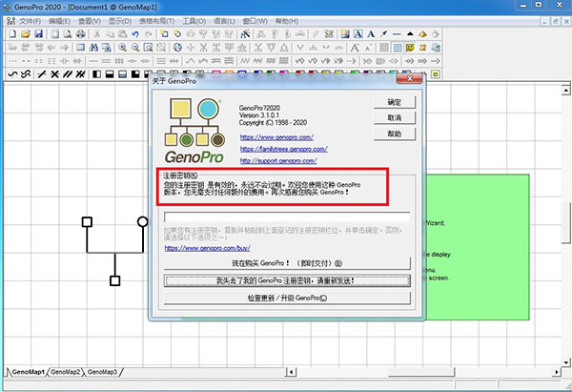The height and width of the screenshot is (392, 572).
Task: Click the yellow tag toolbar icon
Action: point(177,34)
